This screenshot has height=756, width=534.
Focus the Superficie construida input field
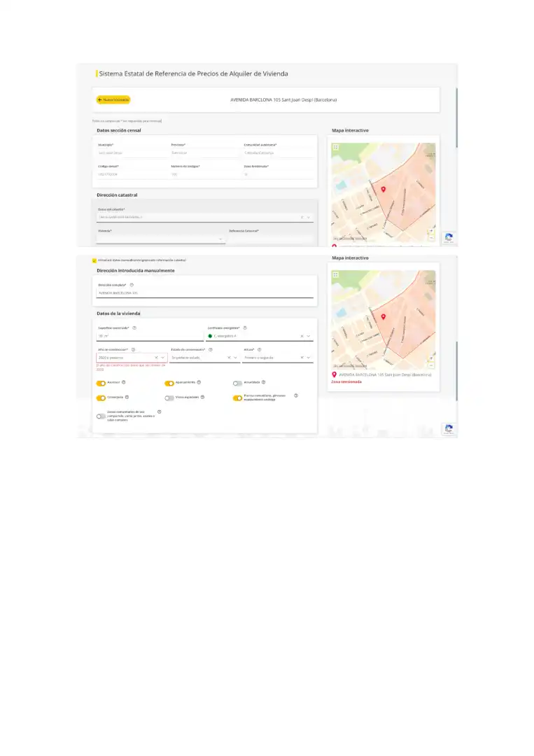click(x=150, y=336)
